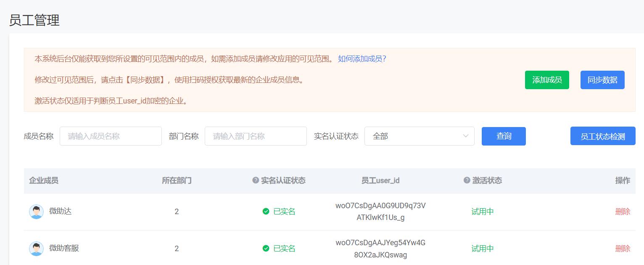Delete the 微助达 member row
The height and width of the screenshot is (265, 644).
coord(623,212)
